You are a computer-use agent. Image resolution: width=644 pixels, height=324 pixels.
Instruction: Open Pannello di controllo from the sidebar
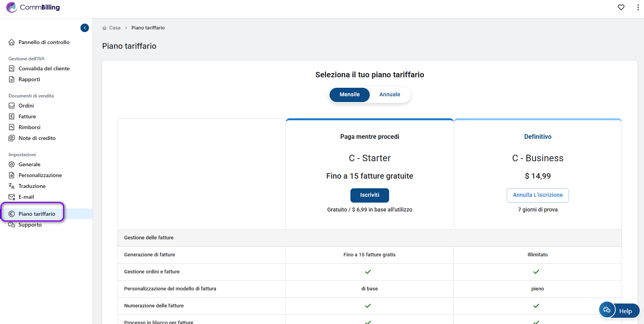point(44,42)
